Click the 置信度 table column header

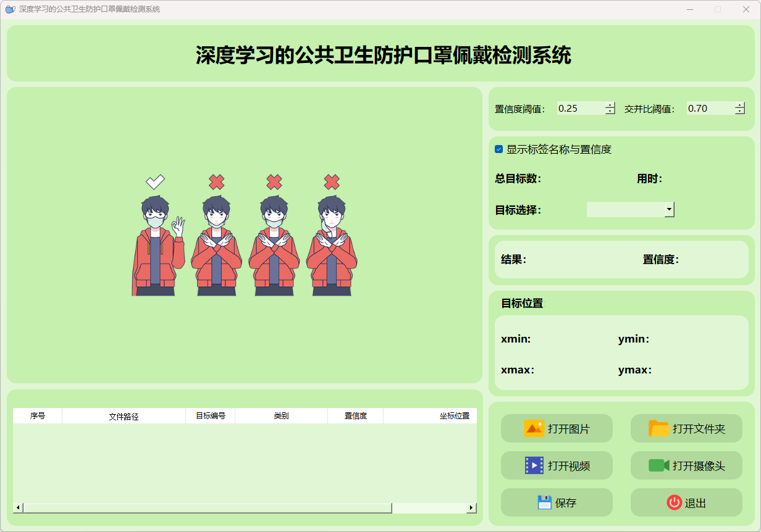point(355,416)
